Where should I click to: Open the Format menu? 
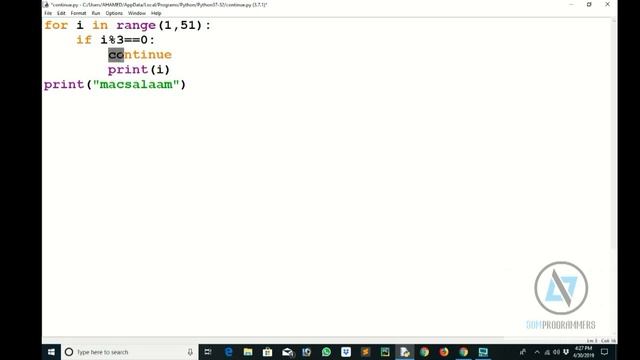[x=78, y=13]
